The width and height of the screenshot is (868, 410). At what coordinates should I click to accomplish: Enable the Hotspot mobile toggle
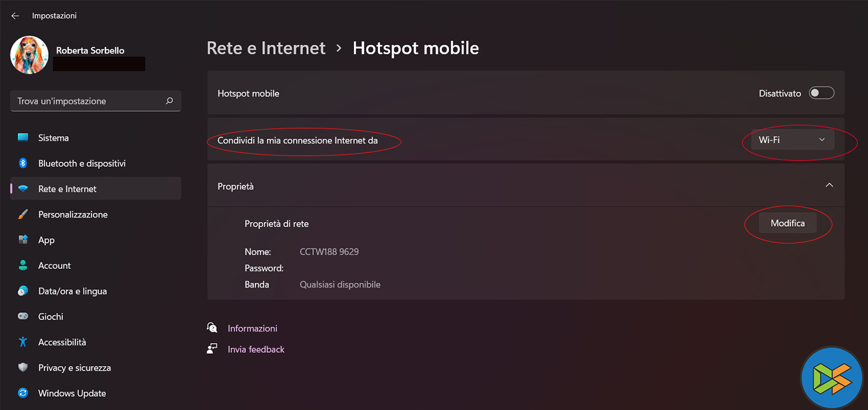pos(822,93)
